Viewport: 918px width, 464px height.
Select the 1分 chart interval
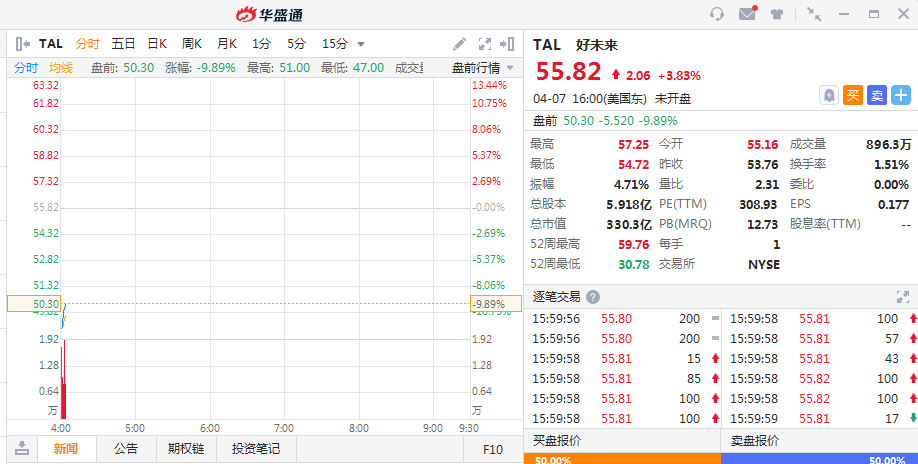pyautogui.click(x=262, y=44)
